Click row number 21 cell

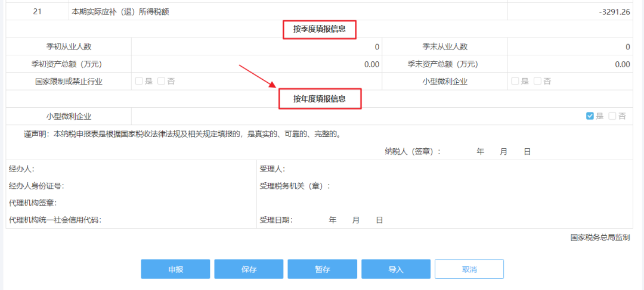click(x=38, y=12)
